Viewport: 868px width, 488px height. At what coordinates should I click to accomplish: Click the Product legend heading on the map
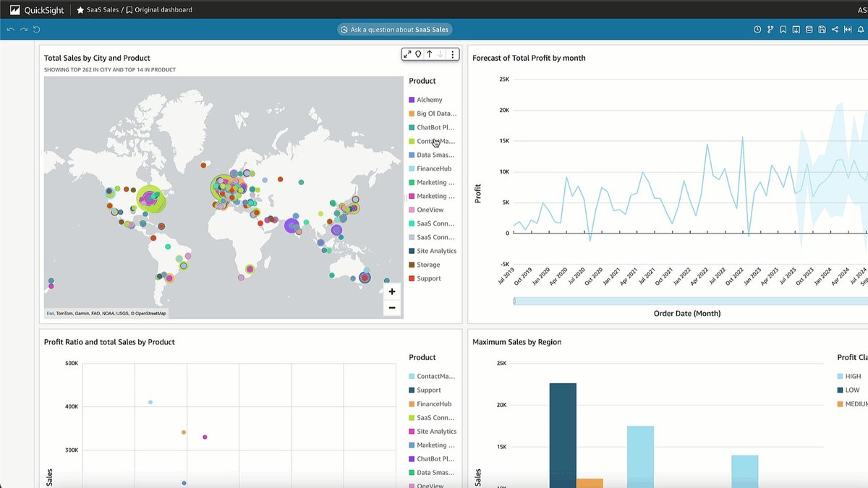click(x=422, y=81)
